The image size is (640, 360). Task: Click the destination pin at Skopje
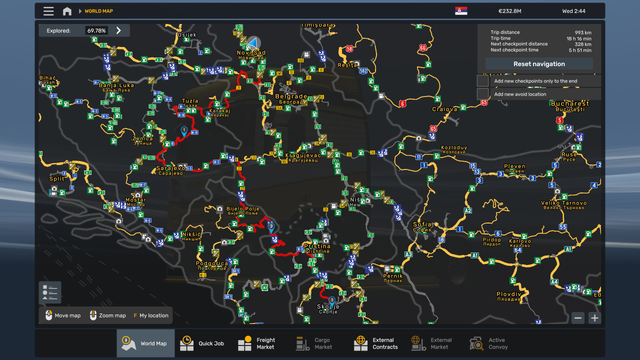tap(332, 301)
